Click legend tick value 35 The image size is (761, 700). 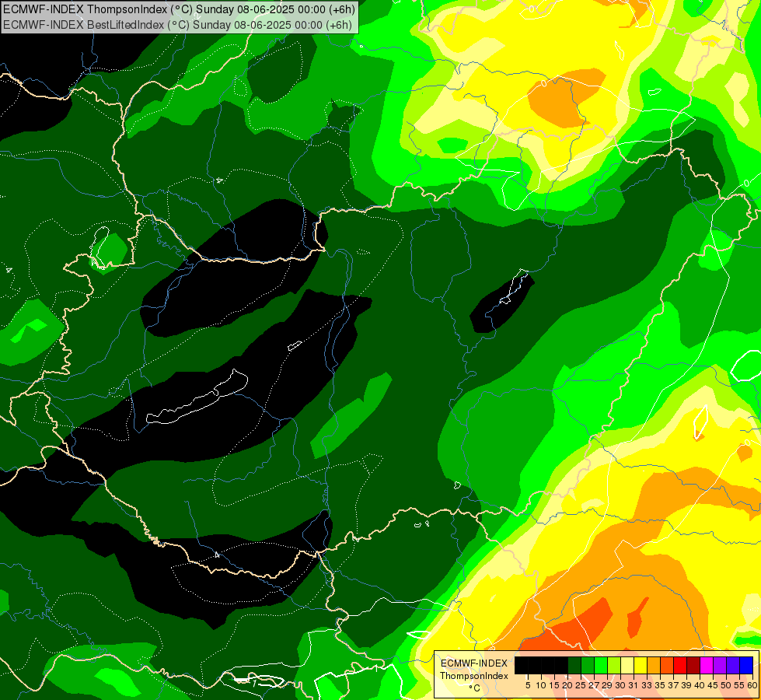pyautogui.click(x=660, y=685)
